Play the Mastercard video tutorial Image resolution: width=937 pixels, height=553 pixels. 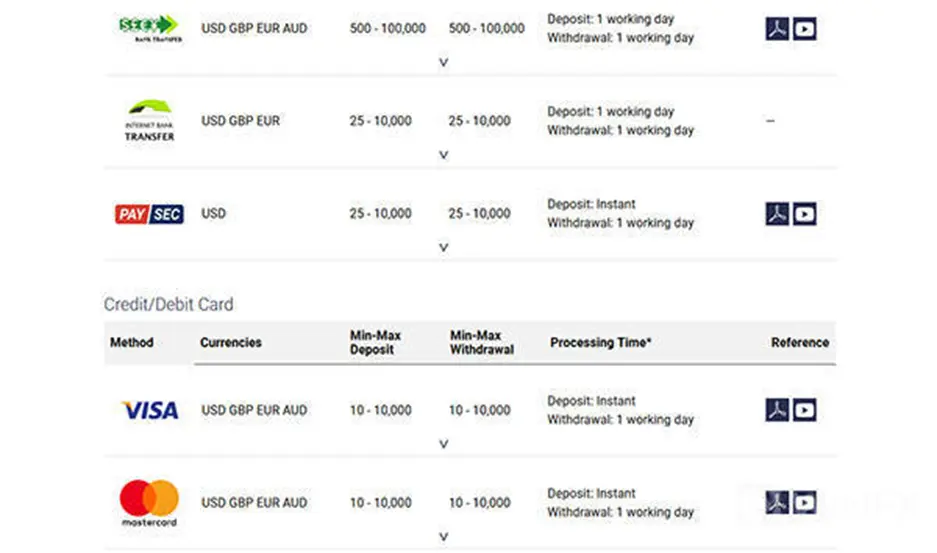pyautogui.click(x=804, y=503)
